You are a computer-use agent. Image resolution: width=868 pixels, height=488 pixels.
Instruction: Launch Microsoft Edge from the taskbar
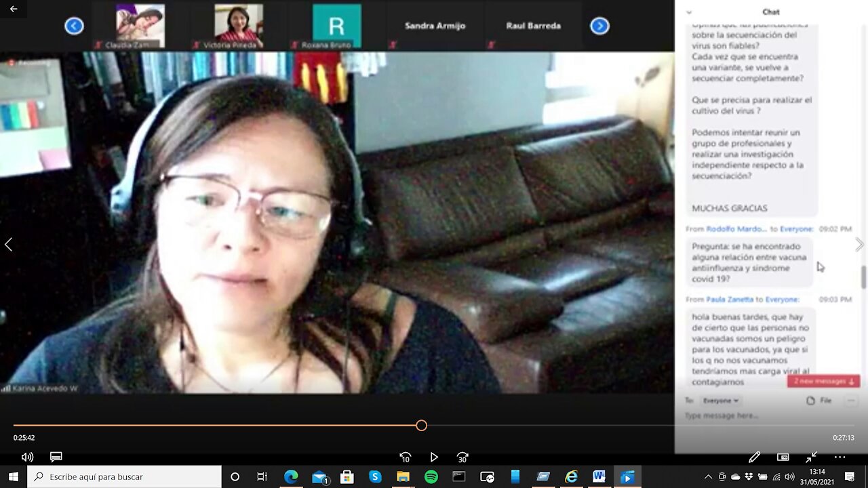point(290,476)
